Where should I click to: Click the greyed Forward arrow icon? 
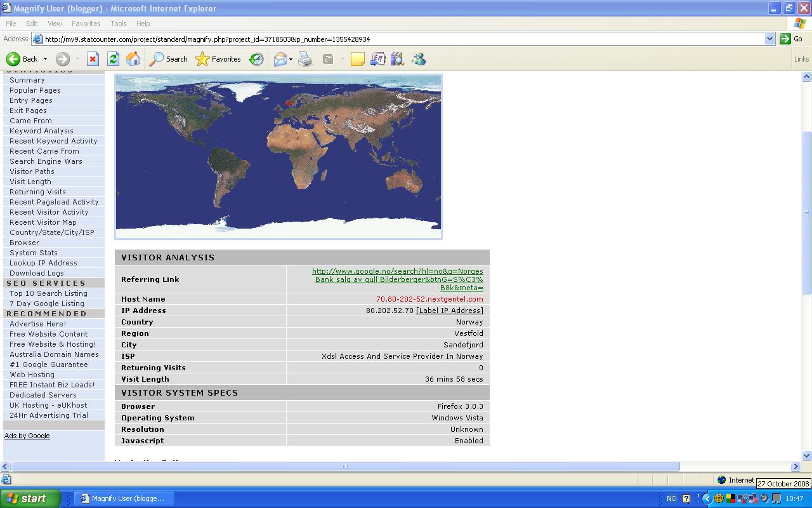62,59
